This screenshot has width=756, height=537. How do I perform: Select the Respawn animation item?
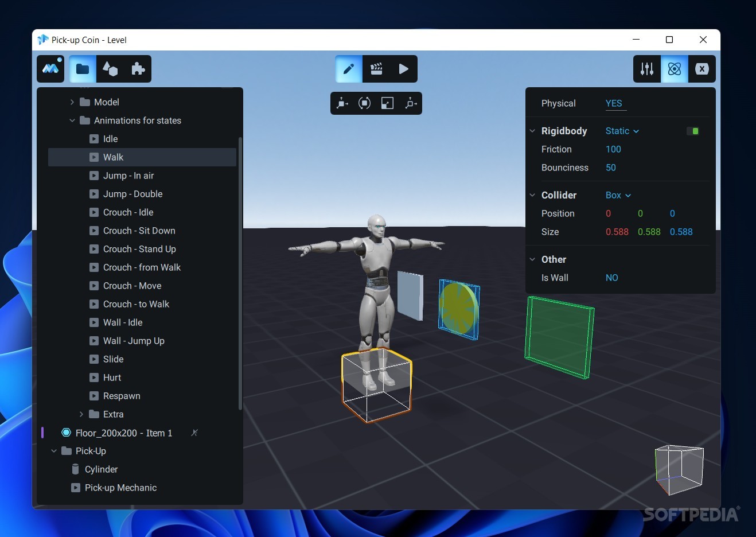coord(142,396)
